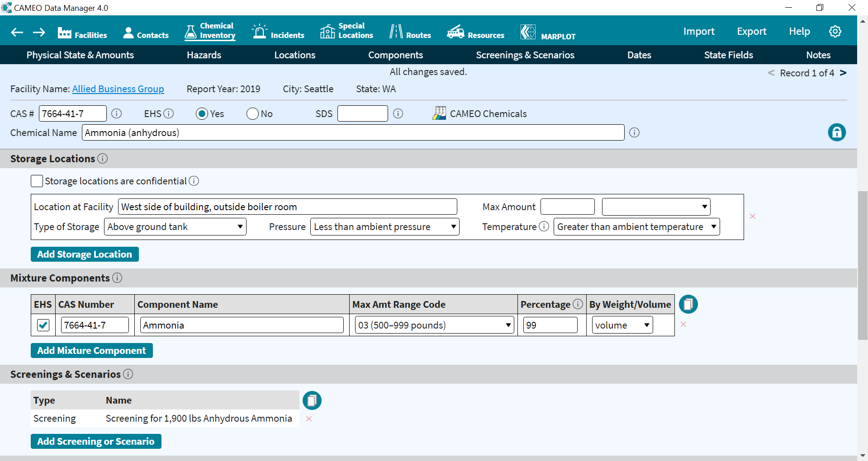Open the settings gear
This screenshot has height=461, width=868.
[x=835, y=31]
